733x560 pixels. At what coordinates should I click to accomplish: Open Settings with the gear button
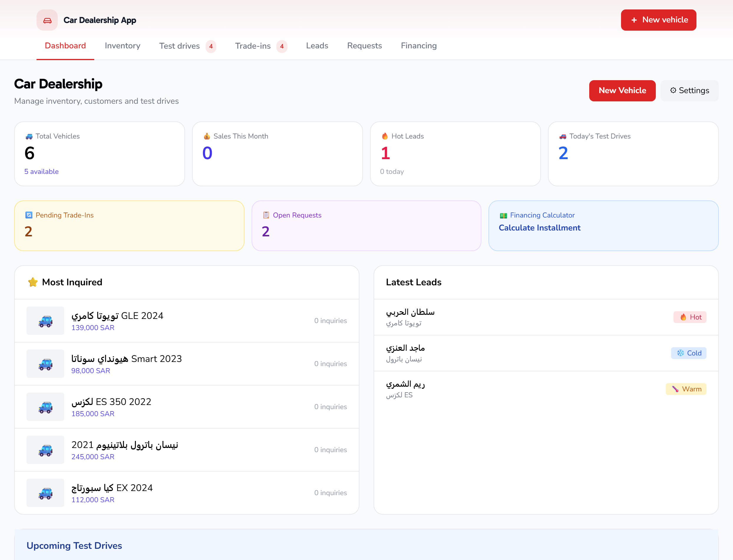pyautogui.click(x=689, y=90)
